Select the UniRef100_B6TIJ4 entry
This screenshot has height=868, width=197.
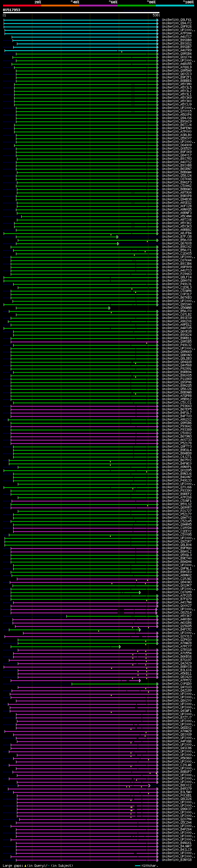coord(176,125)
